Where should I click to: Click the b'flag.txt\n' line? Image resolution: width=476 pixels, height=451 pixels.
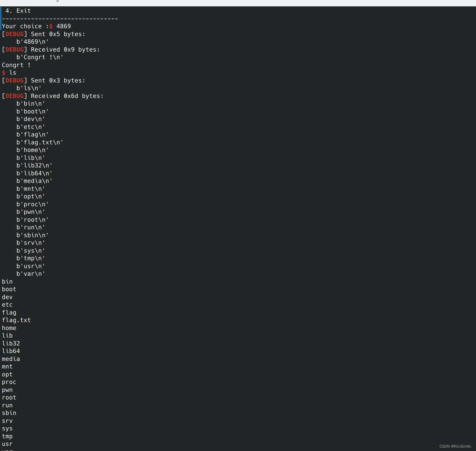pyautogui.click(x=40, y=142)
